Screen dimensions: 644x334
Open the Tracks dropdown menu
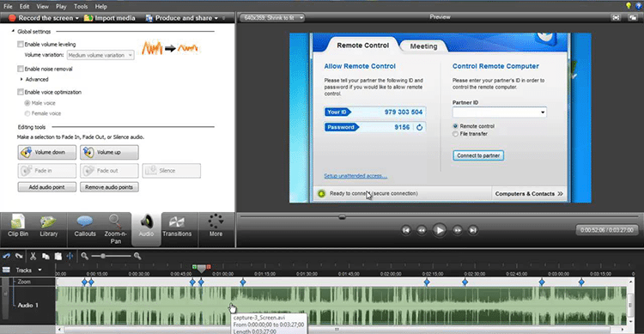coord(39,270)
